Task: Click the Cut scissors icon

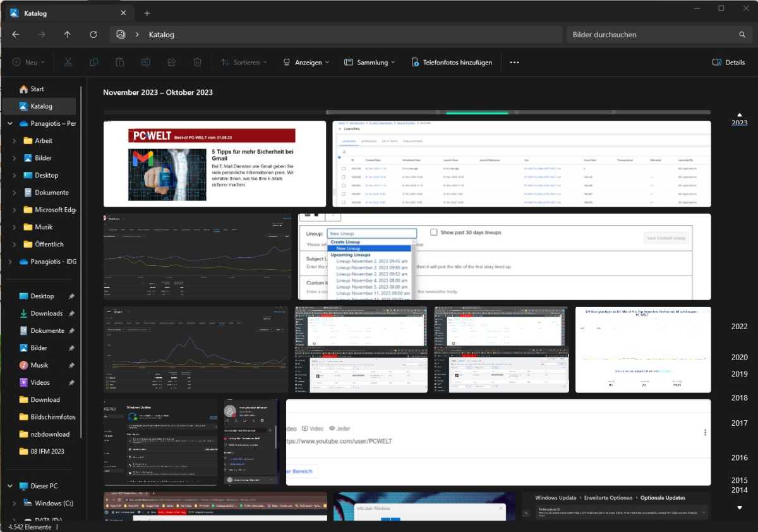Action: click(68, 63)
